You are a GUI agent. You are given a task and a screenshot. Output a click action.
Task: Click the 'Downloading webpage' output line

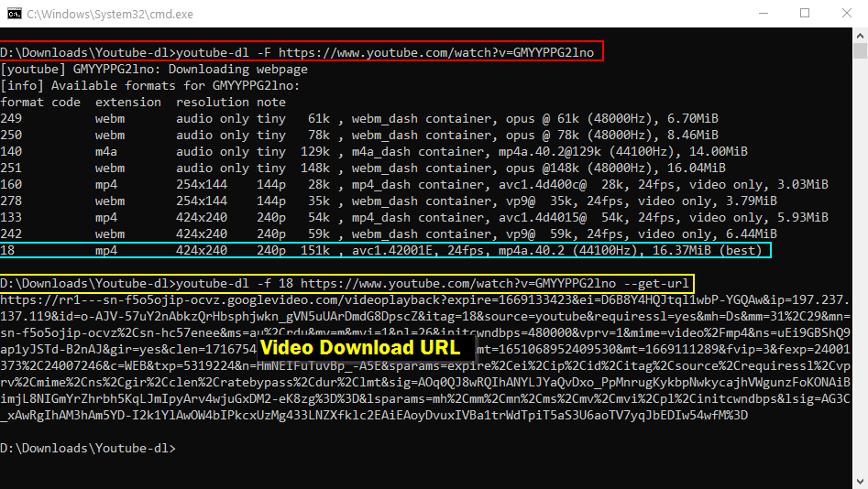click(x=154, y=70)
